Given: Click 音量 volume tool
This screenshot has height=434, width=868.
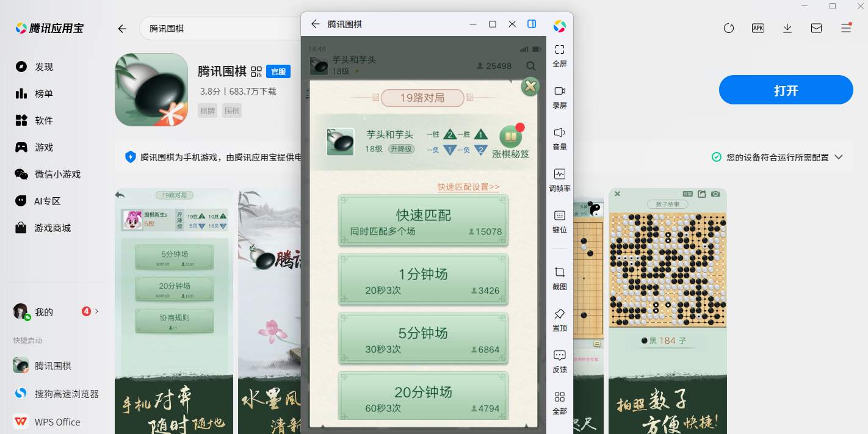Looking at the screenshot, I should coord(560,139).
